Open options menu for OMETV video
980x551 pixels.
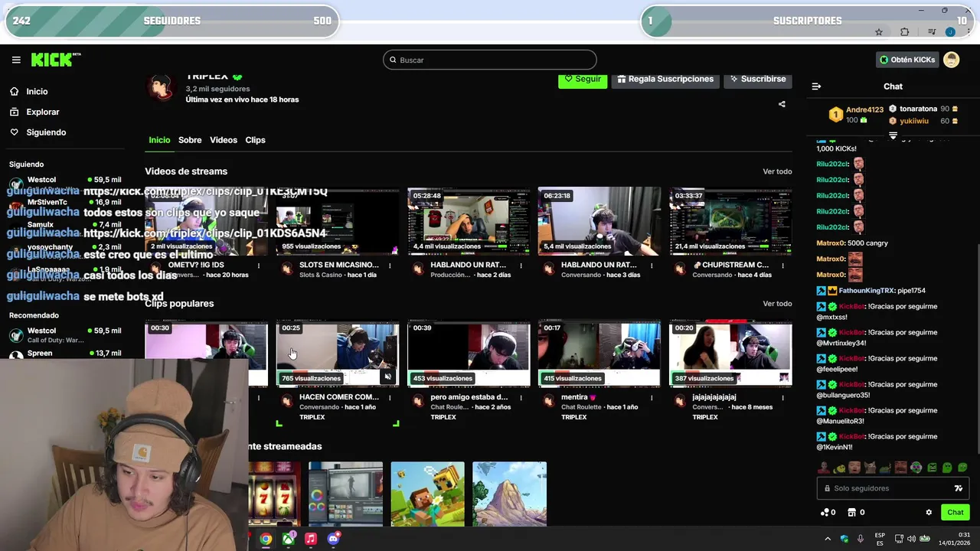tap(259, 266)
